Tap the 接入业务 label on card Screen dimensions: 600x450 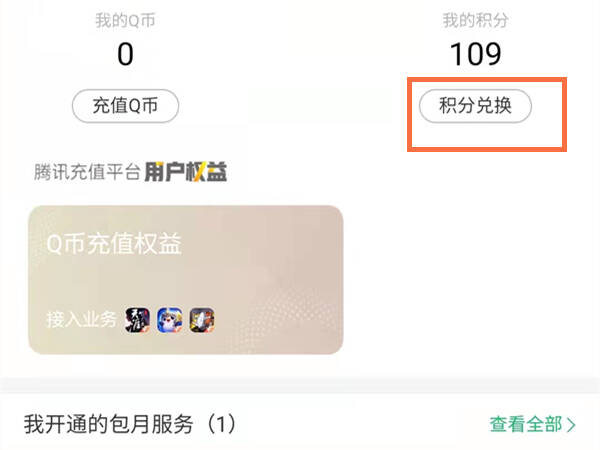[81, 320]
